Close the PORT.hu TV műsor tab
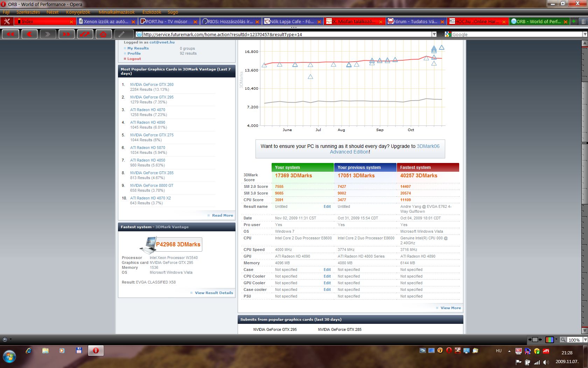This screenshot has width=588, height=368. (x=195, y=22)
